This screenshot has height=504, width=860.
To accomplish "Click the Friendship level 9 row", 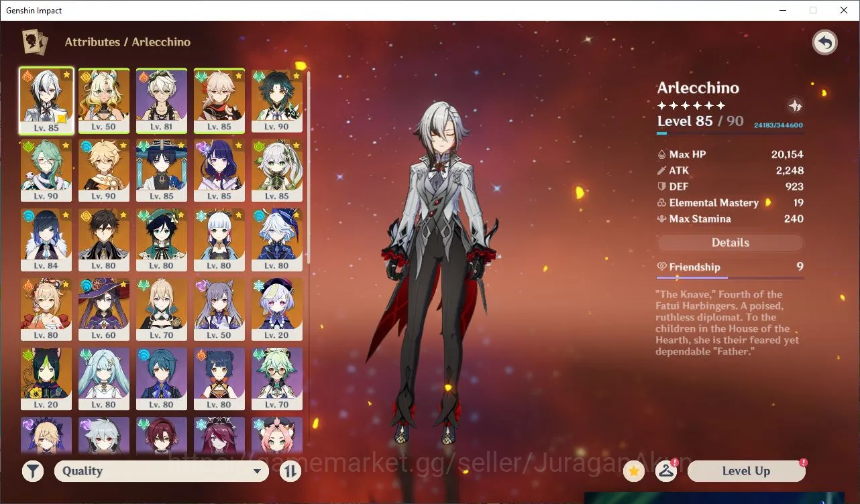I will tap(730, 267).
